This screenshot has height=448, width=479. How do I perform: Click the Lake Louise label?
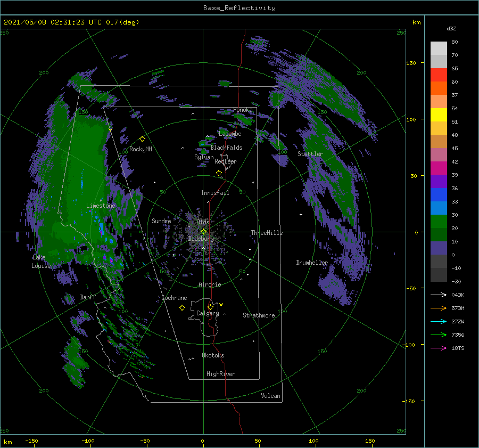(41, 262)
